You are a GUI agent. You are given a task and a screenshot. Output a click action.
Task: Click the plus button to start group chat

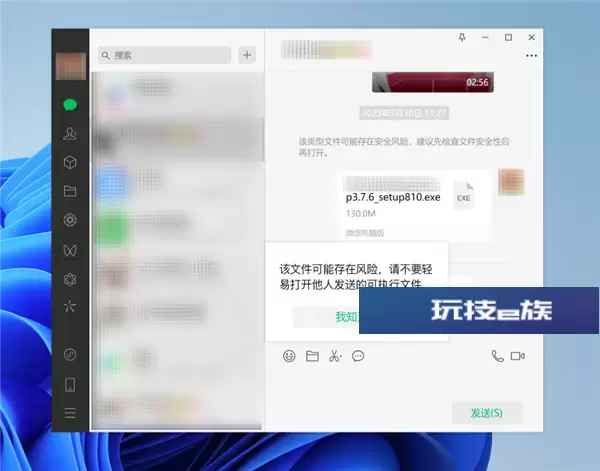click(x=247, y=55)
